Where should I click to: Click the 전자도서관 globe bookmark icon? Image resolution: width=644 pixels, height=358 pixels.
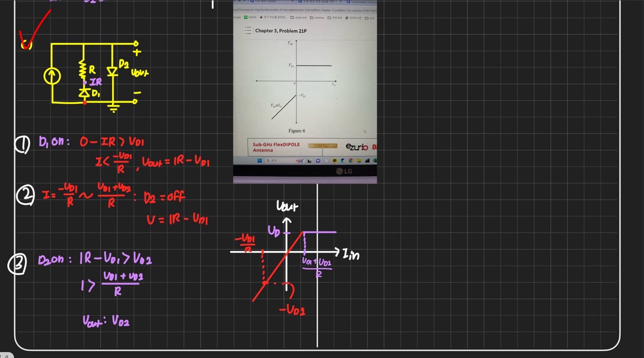pos(347,18)
